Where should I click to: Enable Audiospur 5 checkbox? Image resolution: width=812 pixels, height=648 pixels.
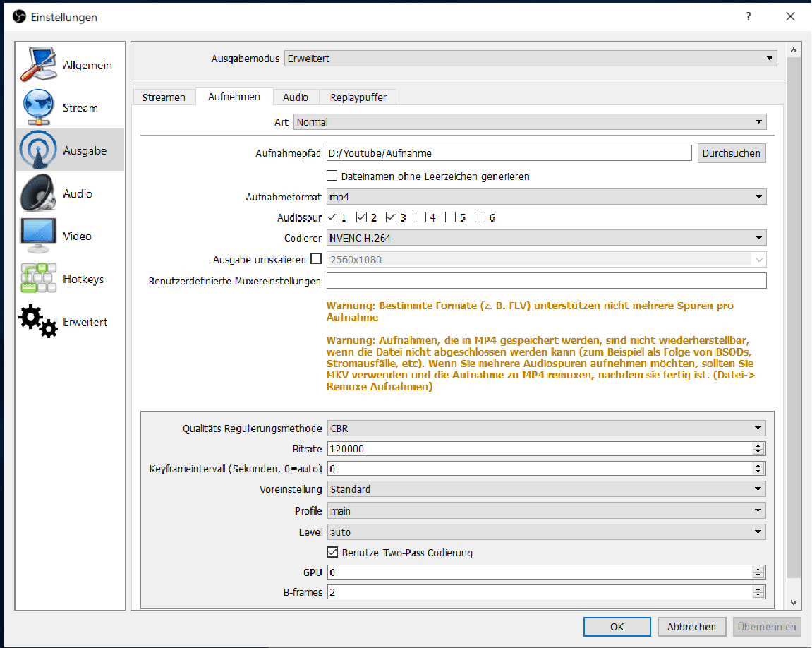(451, 217)
